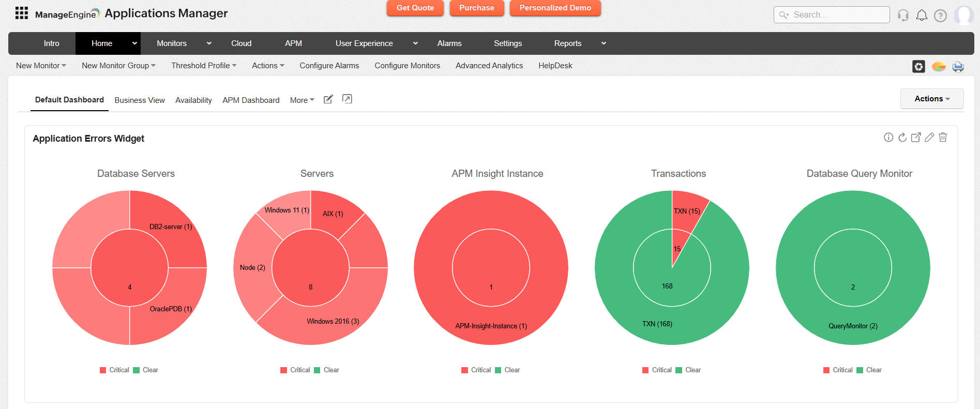Screen dimensions: 980x409
Task: Click the widget info icon
Action: point(888,137)
